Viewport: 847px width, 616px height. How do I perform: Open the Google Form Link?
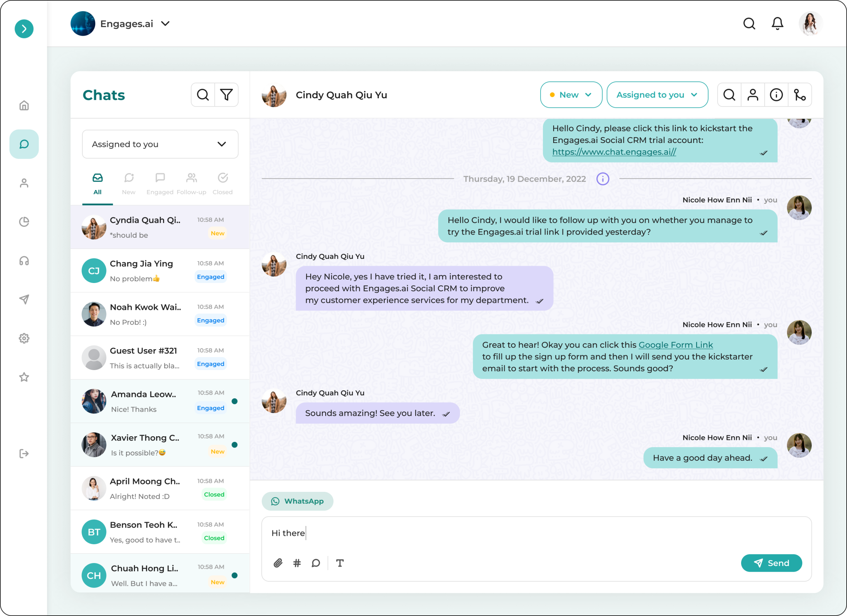(x=675, y=345)
